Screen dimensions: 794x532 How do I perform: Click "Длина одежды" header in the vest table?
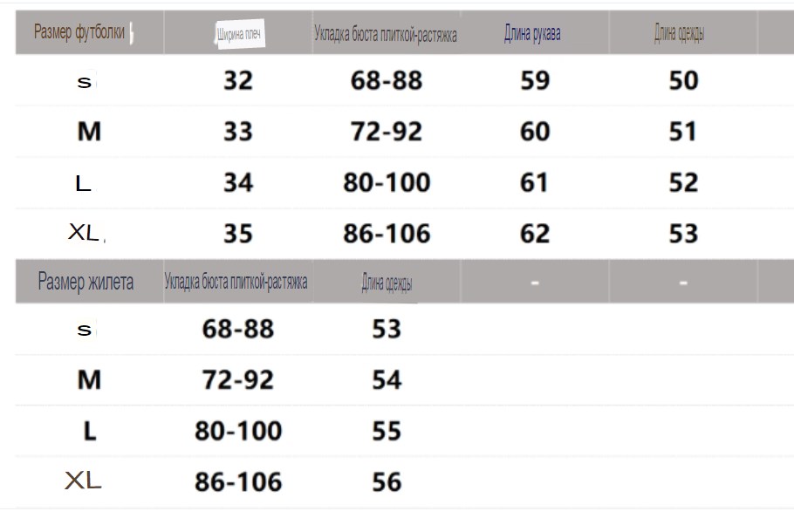(x=387, y=283)
